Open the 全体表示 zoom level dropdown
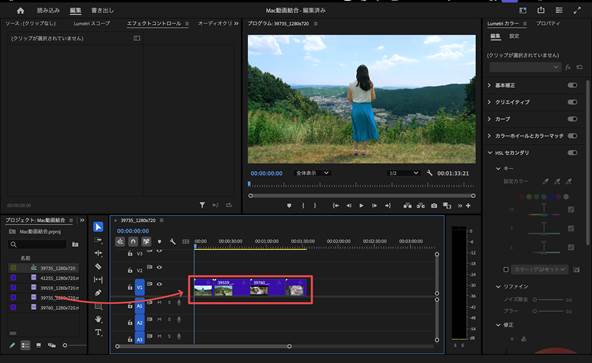This screenshot has height=363, width=592. click(312, 173)
